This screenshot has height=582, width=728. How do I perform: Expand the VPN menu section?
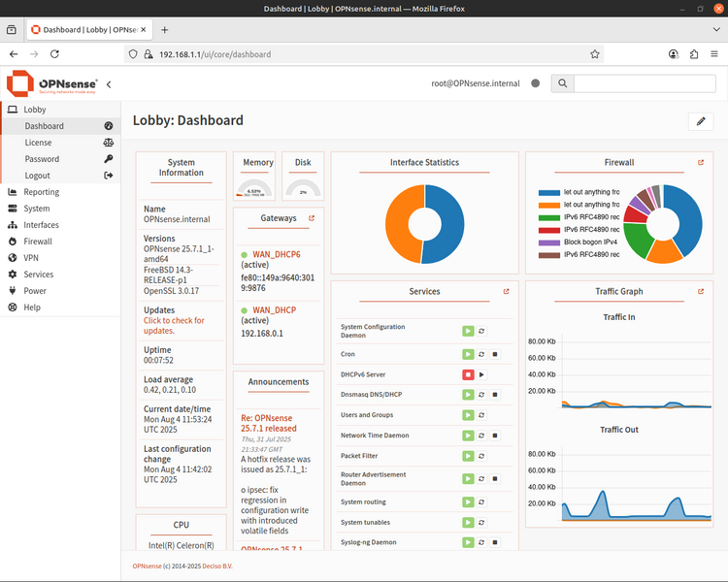(60, 258)
